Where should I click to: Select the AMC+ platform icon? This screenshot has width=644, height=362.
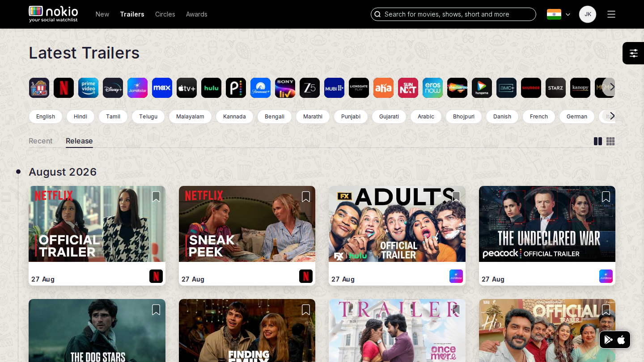click(x=506, y=88)
